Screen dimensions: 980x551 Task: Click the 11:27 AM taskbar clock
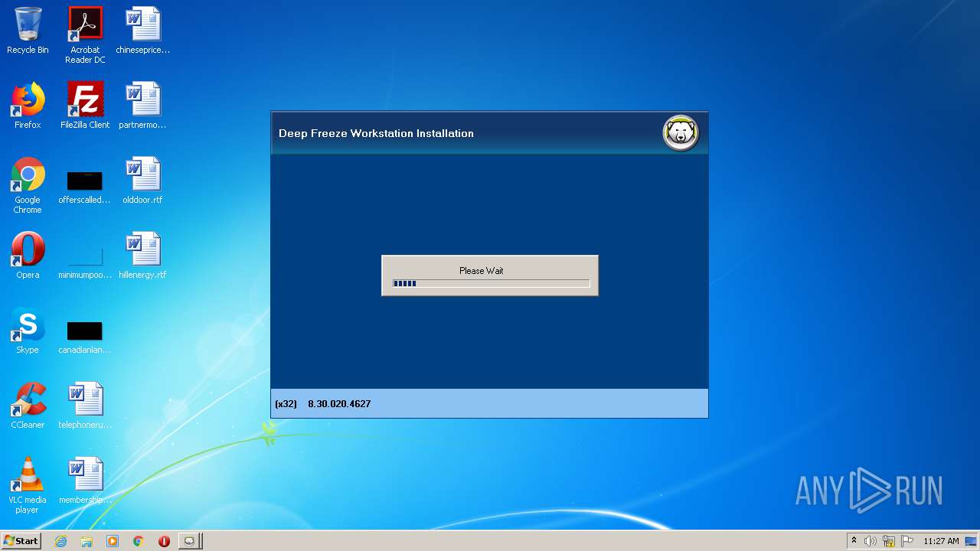click(x=941, y=541)
